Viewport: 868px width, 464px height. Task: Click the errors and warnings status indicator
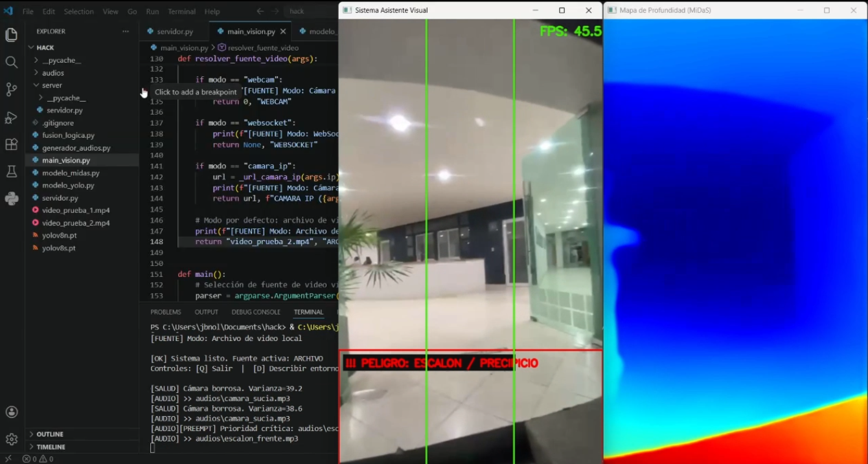[x=38, y=459]
